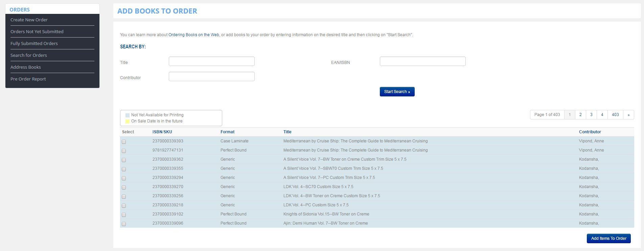The image size is (644, 251).
Task: Click the yellow On Sale Date swatch
Action: (x=128, y=121)
